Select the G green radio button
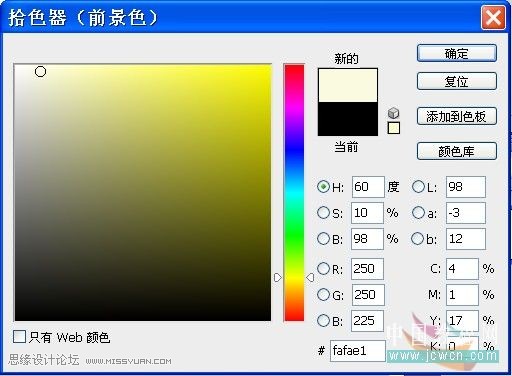Screen dimensions: 512x376 [x=323, y=295]
